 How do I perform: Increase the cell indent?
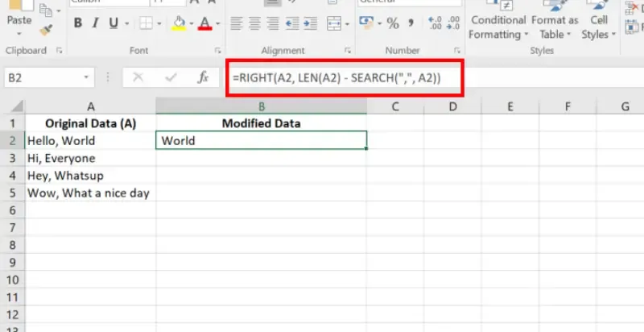[x=311, y=23]
